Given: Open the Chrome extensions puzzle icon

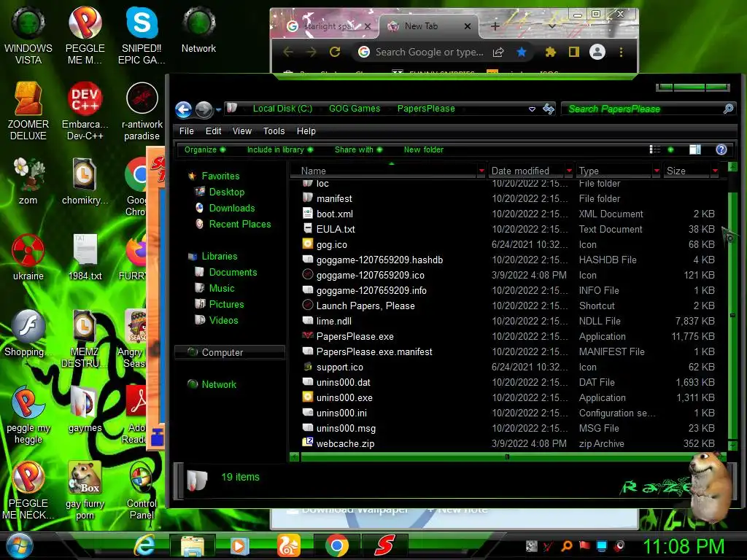Looking at the screenshot, I should coord(550,52).
